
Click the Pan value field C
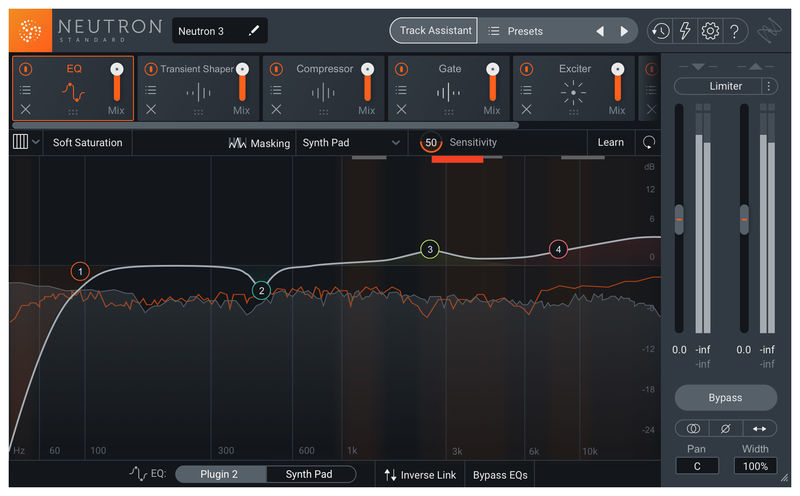697,466
